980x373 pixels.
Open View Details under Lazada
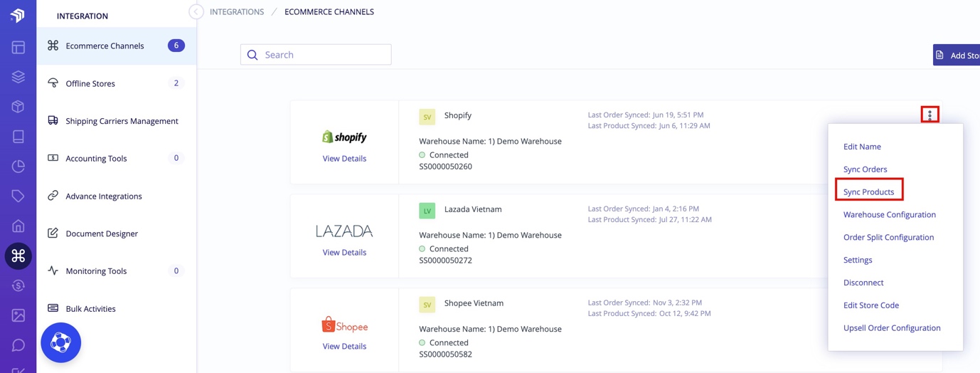(x=344, y=253)
